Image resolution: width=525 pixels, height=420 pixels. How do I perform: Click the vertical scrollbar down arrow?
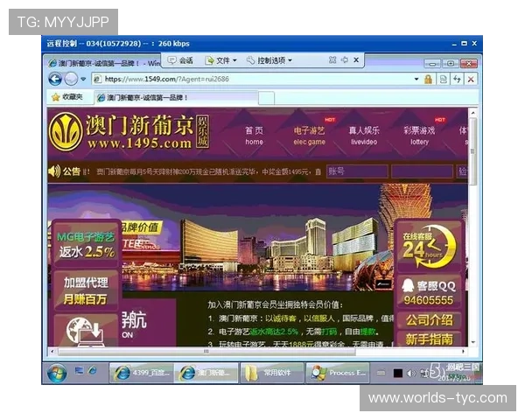472,342
